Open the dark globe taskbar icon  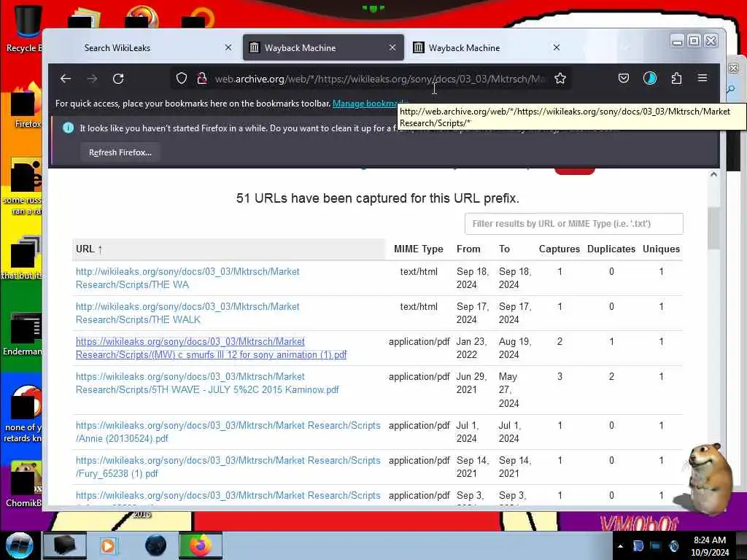[156, 545]
